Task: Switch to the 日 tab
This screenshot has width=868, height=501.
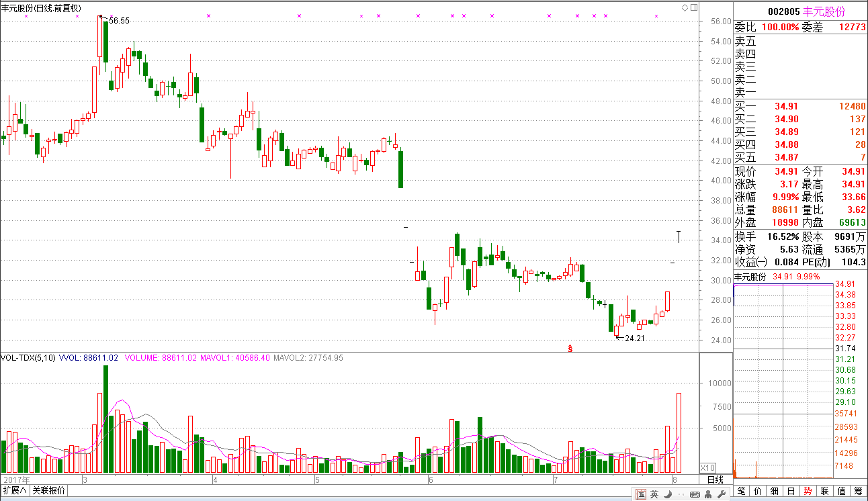Action: [791, 491]
